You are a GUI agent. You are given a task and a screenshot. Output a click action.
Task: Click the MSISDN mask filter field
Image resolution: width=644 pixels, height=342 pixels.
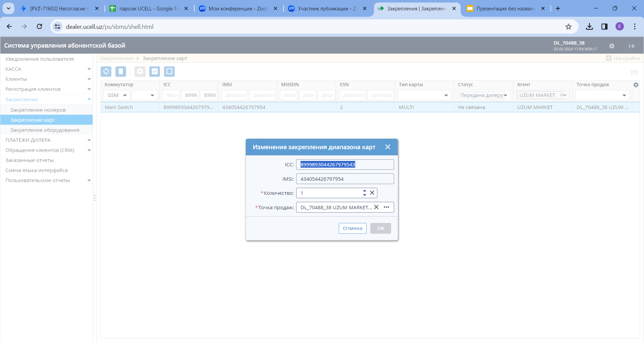click(289, 95)
